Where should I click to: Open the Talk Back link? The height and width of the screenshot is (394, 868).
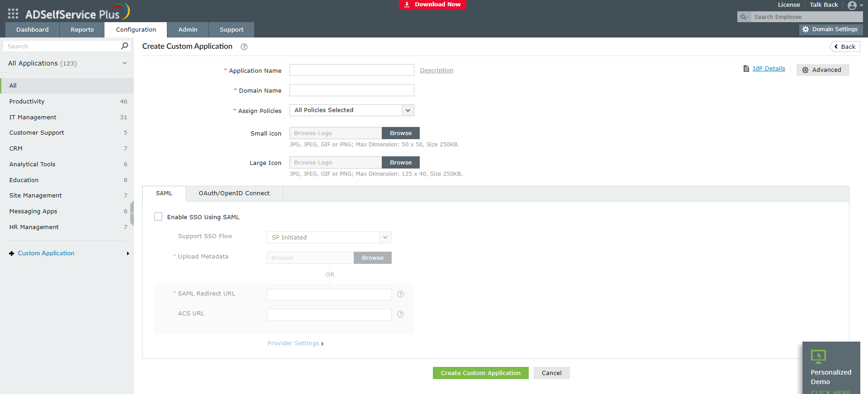click(x=824, y=5)
